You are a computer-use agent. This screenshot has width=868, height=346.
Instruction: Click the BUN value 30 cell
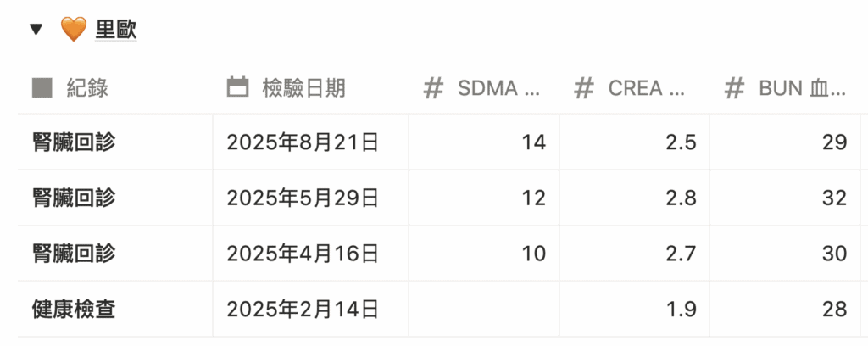click(x=784, y=254)
